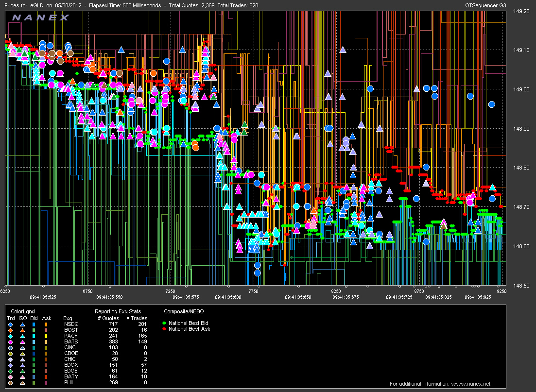Pick the PACF cyan trade circle icon
The height and width of the screenshot is (392, 536).
[x=11, y=336]
